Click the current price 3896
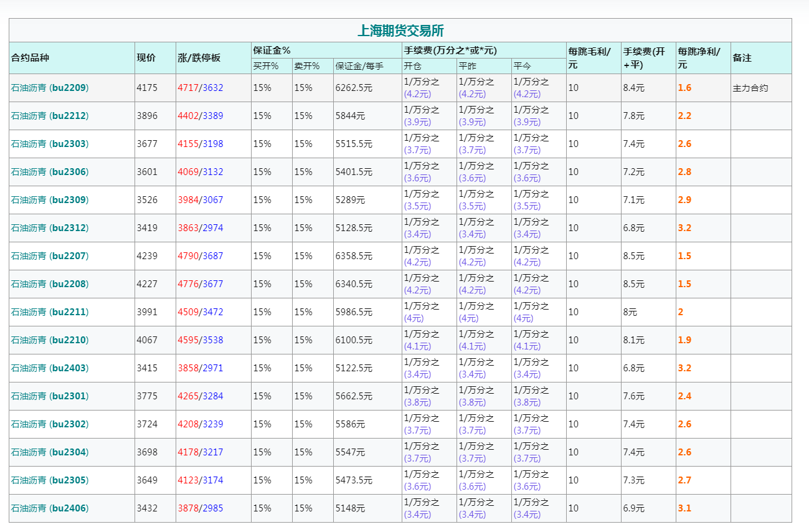Image resolution: width=809 pixels, height=532 pixels. coord(147,116)
